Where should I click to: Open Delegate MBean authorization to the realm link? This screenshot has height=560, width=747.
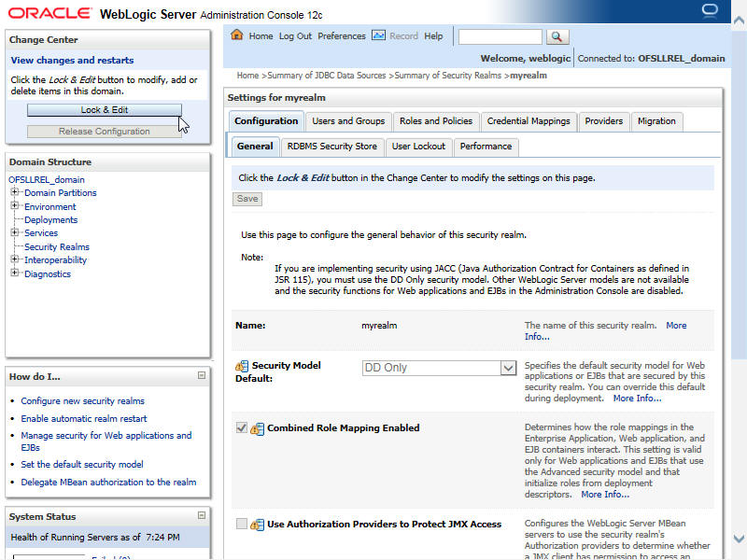(108, 483)
